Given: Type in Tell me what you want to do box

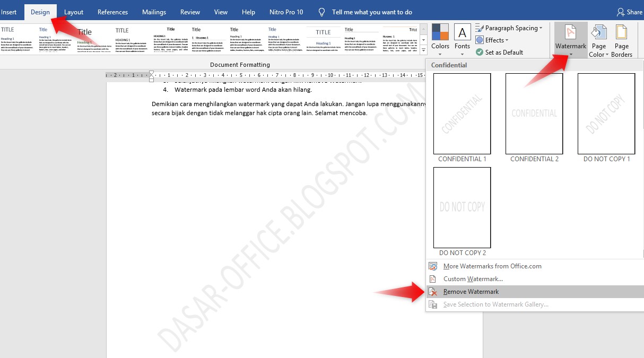Looking at the screenshot, I should 372,12.
